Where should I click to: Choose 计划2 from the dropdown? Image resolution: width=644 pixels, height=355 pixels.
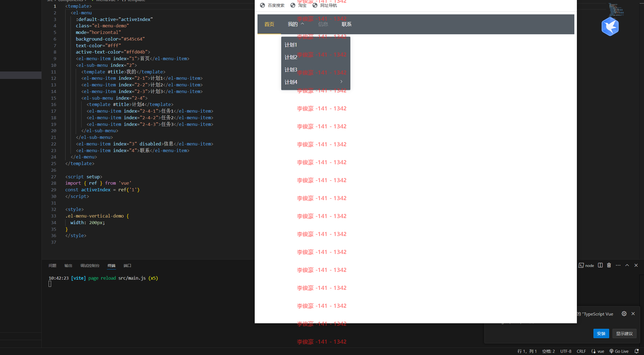point(316,57)
